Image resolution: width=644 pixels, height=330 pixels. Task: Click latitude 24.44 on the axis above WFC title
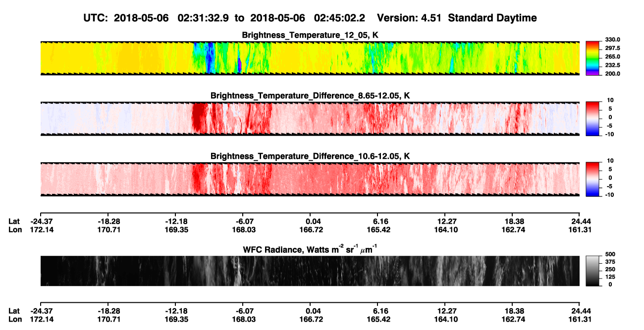tap(581, 221)
